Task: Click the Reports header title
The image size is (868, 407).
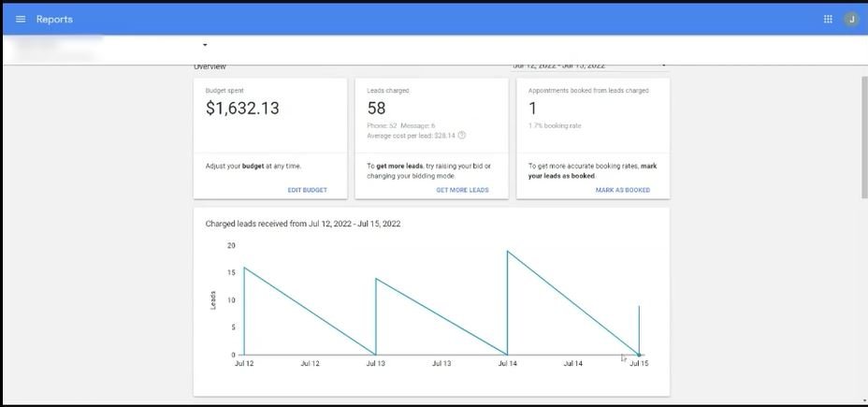Action: pyautogui.click(x=54, y=20)
